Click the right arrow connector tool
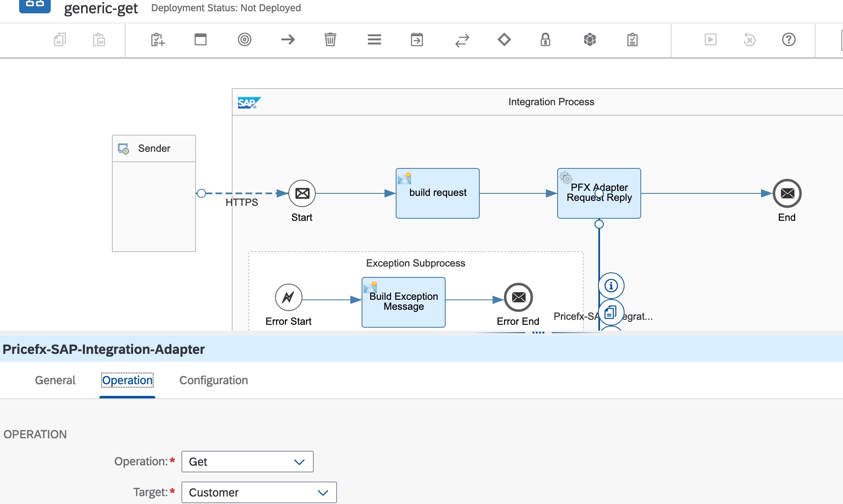 pyautogui.click(x=288, y=40)
